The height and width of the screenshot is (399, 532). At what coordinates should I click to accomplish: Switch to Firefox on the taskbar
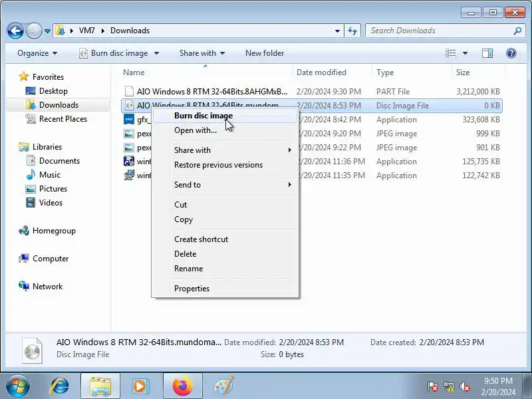(x=182, y=386)
